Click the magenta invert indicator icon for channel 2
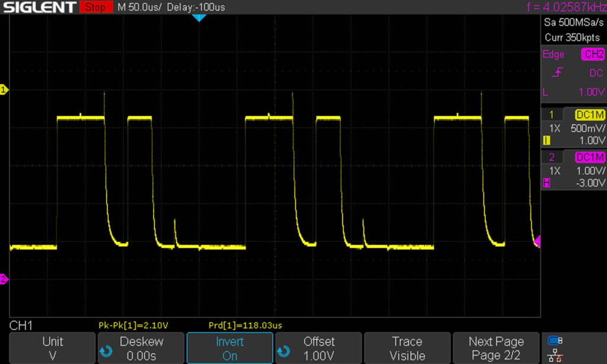This screenshot has height=364, width=607. pos(547,183)
